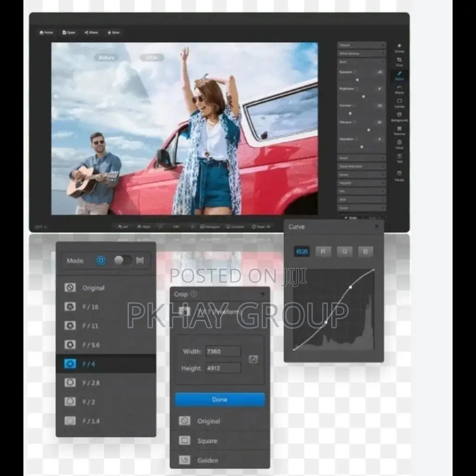476x476 pixels.
Task: Click the Before label on the photo
Action: [106, 57]
